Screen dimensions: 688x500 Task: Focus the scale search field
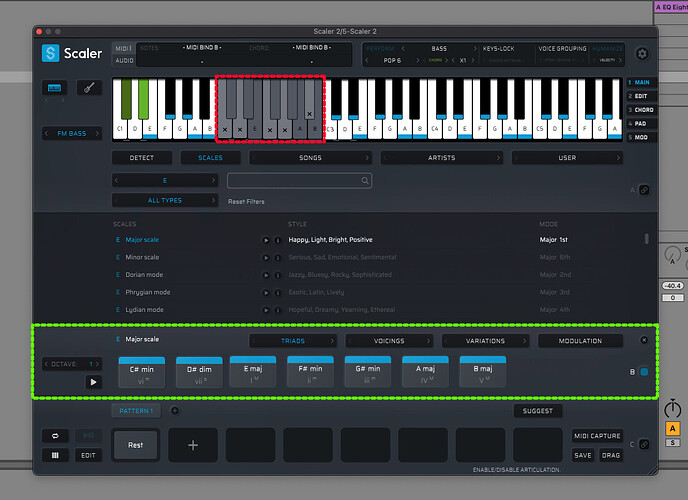[x=300, y=181]
